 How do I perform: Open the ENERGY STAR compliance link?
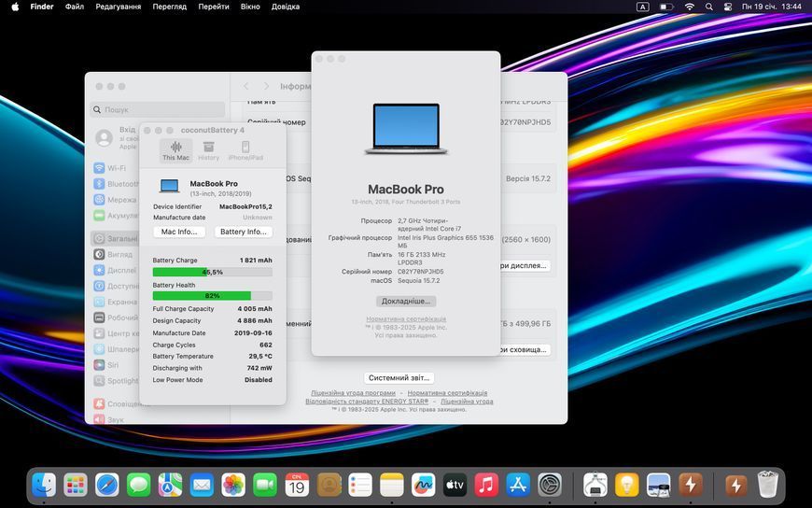coord(367,402)
